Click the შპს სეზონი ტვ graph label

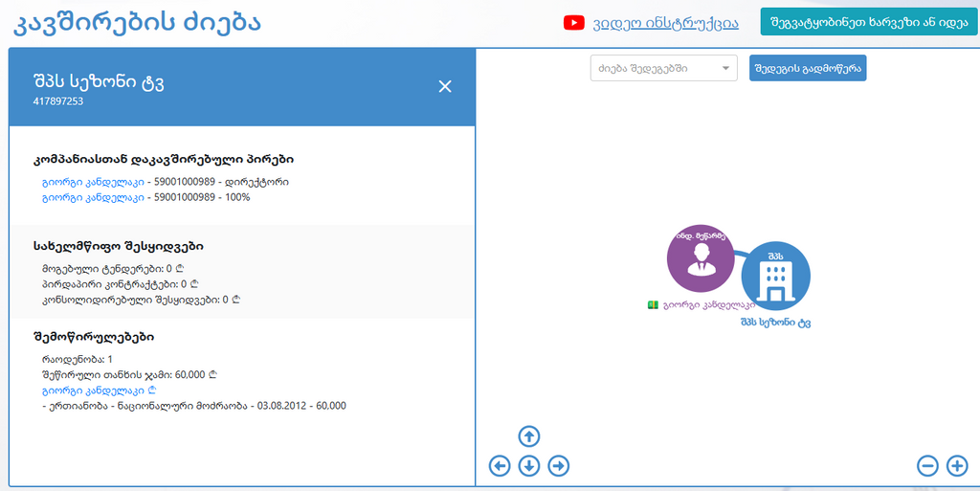(x=775, y=323)
